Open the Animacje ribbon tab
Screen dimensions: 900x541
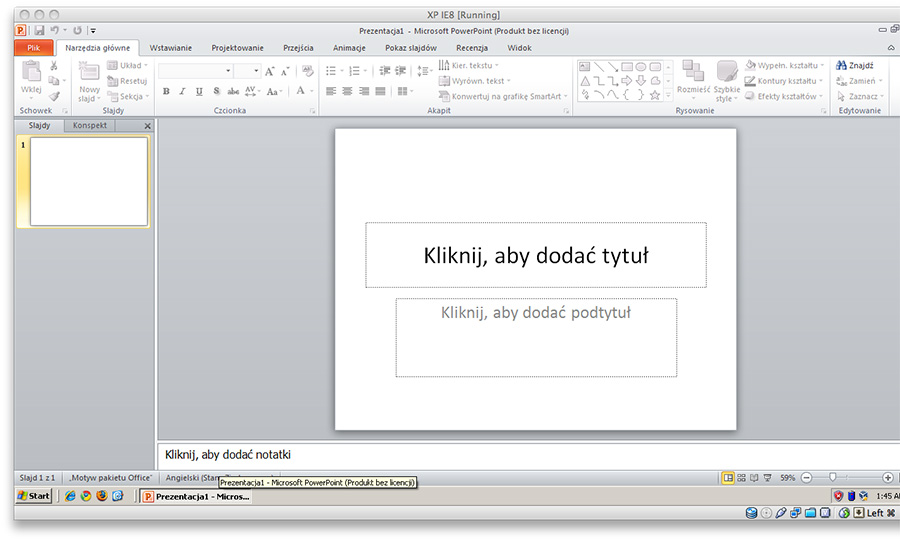coord(349,48)
